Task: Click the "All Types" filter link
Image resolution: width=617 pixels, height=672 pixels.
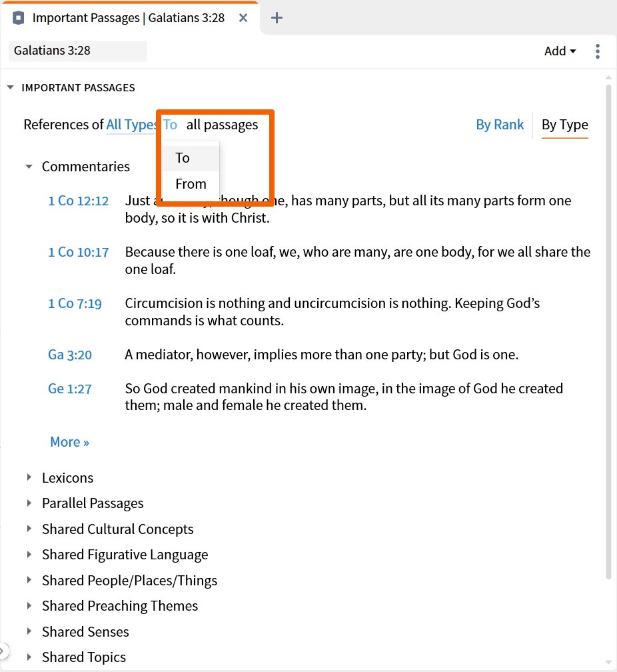Action: (x=131, y=125)
